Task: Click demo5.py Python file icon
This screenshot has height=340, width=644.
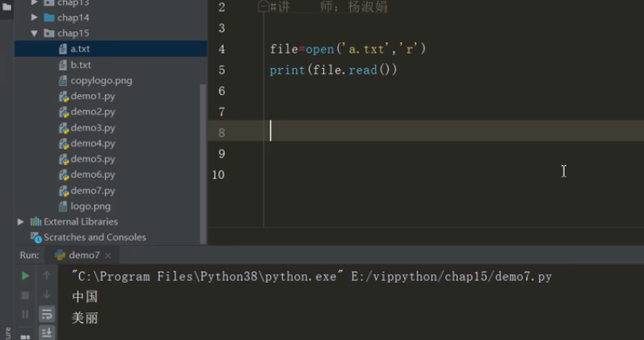Action: click(63, 159)
